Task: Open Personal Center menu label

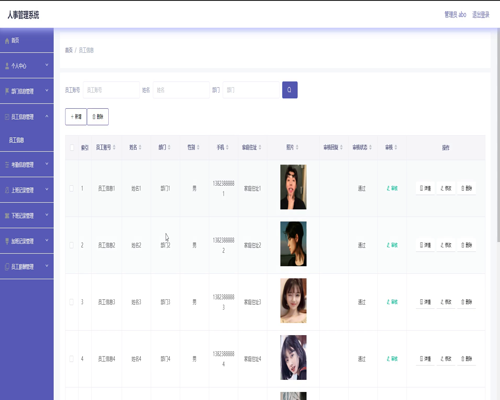Action: (19, 66)
